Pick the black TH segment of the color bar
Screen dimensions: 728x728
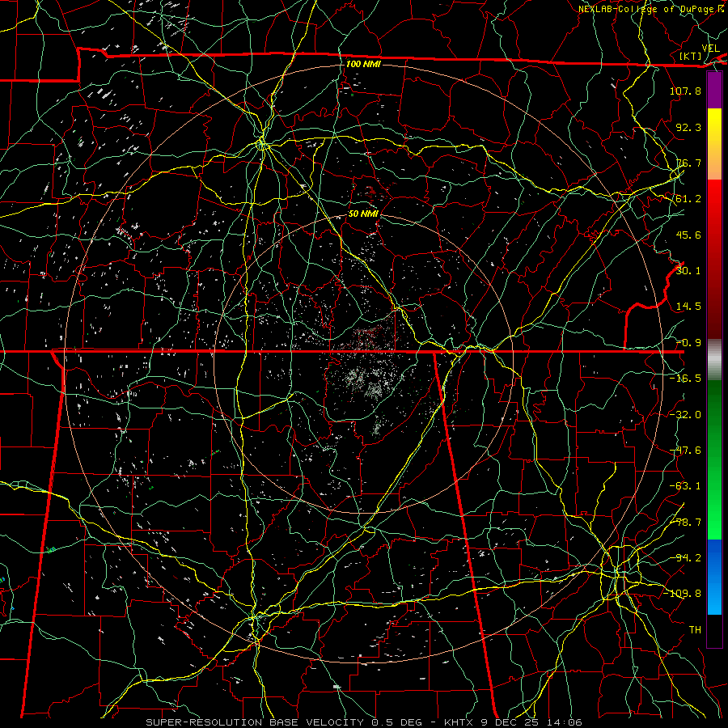714,630
